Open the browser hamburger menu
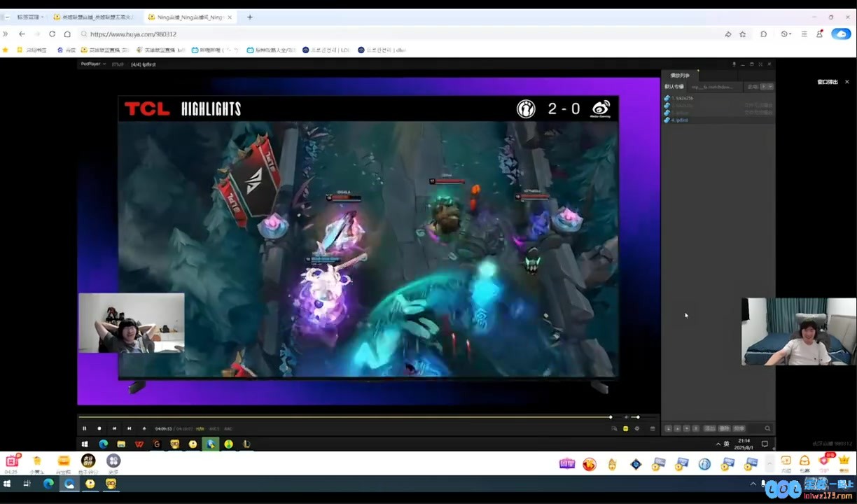This screenshot has width=857, height=504. tap(804, 34)
